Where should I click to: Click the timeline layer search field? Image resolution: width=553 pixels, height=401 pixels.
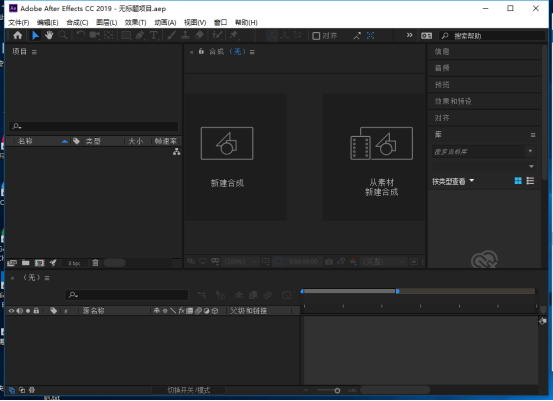[127, 294]
